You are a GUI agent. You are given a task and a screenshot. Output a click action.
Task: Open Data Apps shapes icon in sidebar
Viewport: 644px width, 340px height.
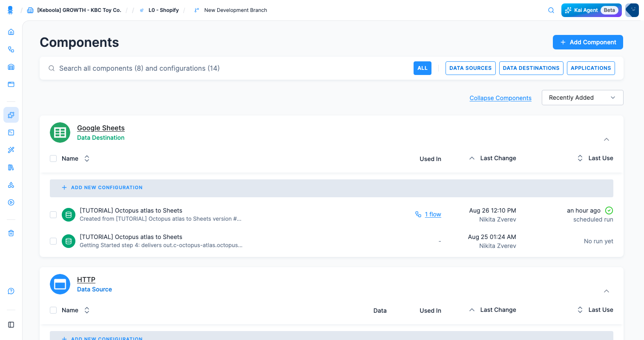click(11, 185)
